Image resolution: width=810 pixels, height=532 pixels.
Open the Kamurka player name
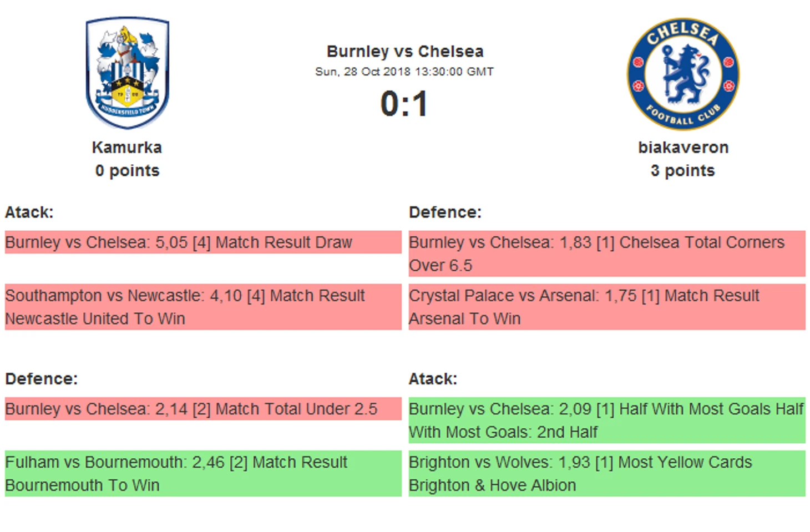(x=127, y=148)
